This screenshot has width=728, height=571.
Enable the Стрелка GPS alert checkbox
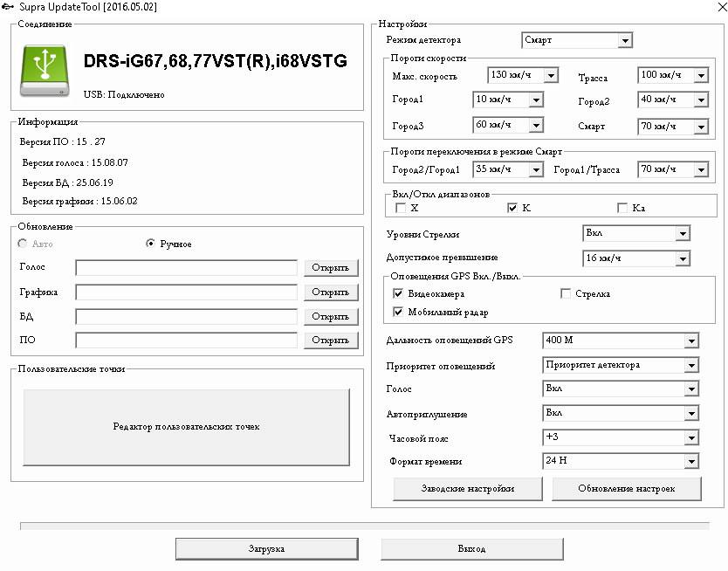pos(566,294)
